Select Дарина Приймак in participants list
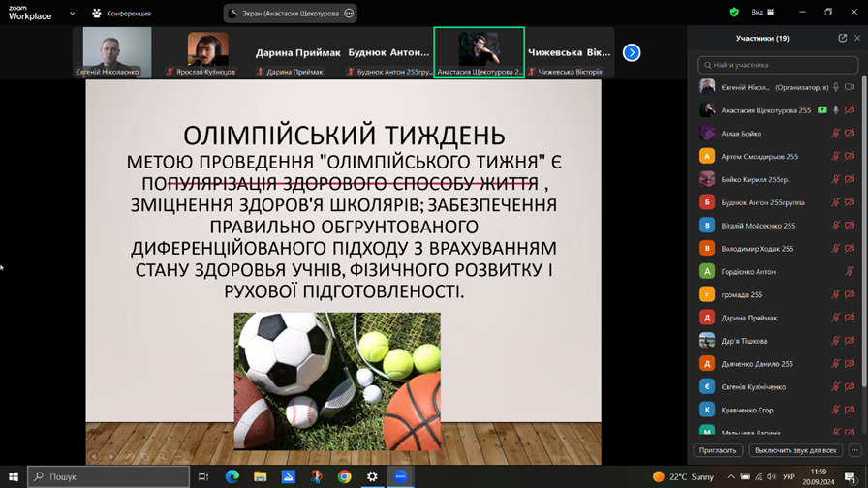868x488 pixels. [749, 318]
